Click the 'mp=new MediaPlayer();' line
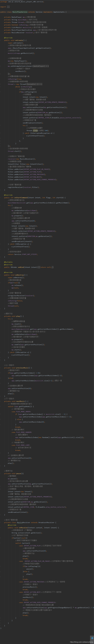The height and width of the screenshot is (644, 94). coord(18,61)
